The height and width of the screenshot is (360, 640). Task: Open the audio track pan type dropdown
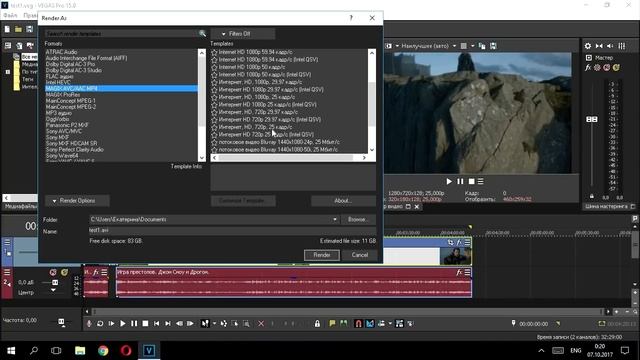tap(53, 290)
